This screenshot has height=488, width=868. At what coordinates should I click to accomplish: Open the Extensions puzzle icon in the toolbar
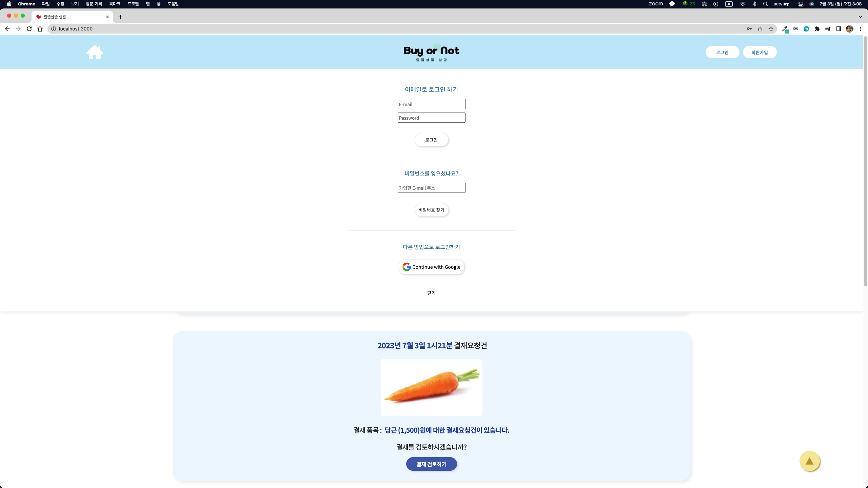coord(817,29)
